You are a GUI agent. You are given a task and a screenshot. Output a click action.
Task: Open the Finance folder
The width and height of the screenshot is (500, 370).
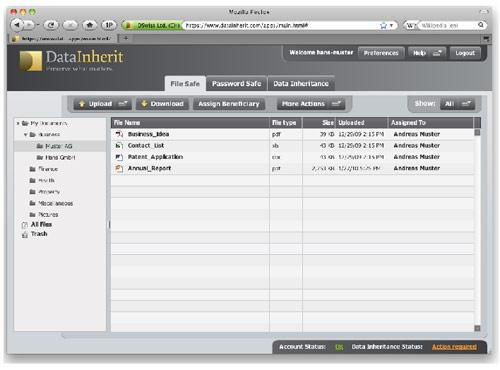pyautogui.click(x=44, y=169)
